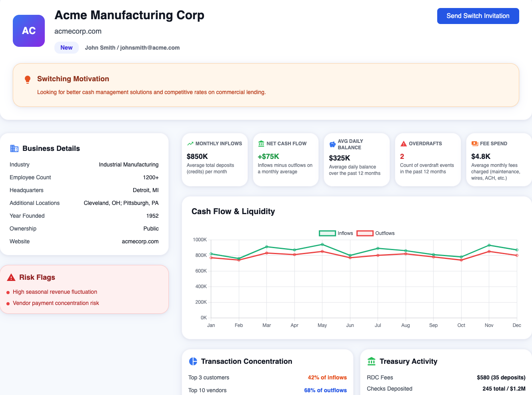Click the Switching Motivation lightbulb icon
Screen dimensions: 532x395
(x=28, y=80)
